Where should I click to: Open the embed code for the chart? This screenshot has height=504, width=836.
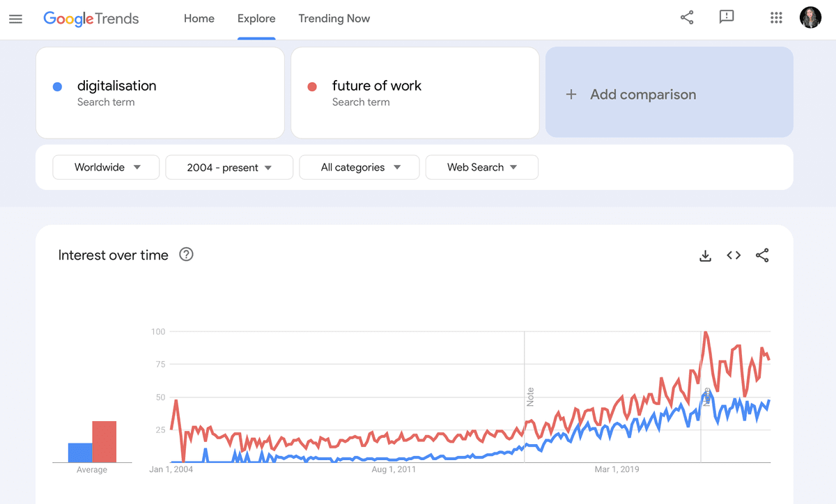point(734,255)
